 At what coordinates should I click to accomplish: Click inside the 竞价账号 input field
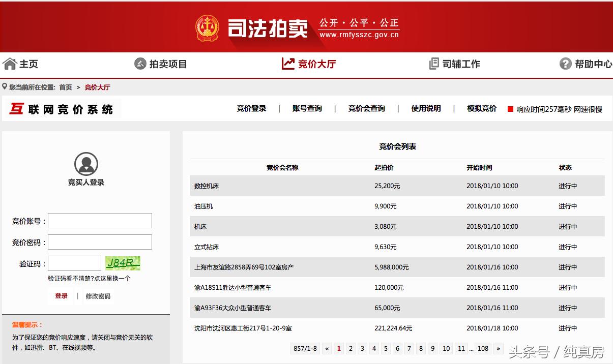[100, 220]
